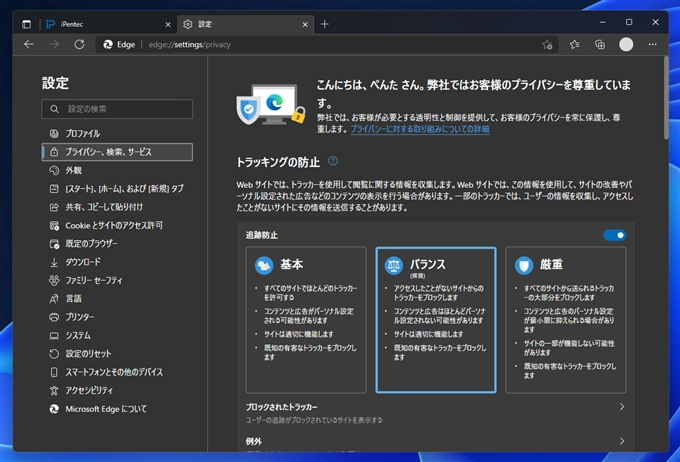The height and width of the screenshot is (462, 680).
Task: Open アクセシビリティ settings section
Action: point(117,390)
